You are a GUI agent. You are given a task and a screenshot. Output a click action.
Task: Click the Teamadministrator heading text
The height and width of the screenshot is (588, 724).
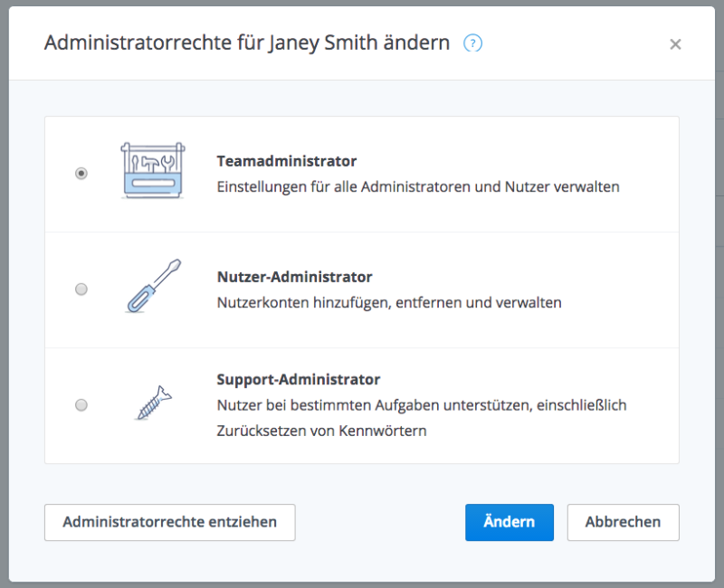(x=287, y=161)
